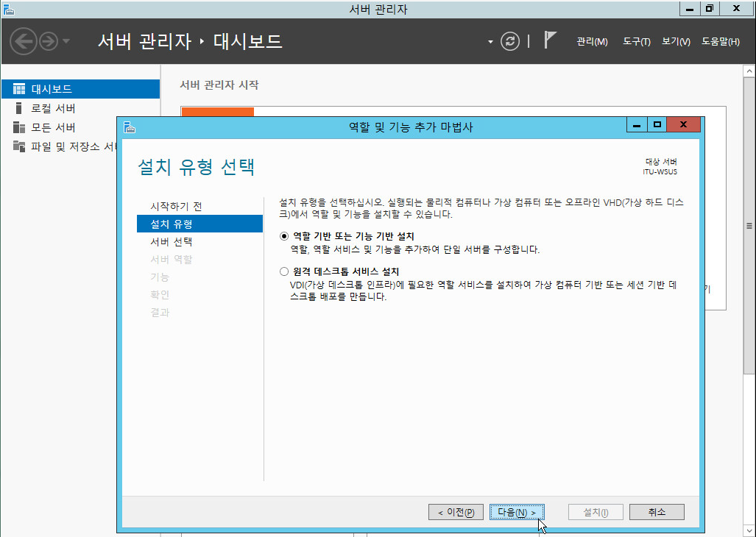The width and height of the screenshot is (756, 537).
Task: Click the 이전(P) button
Action: click(x=456, y=512)
